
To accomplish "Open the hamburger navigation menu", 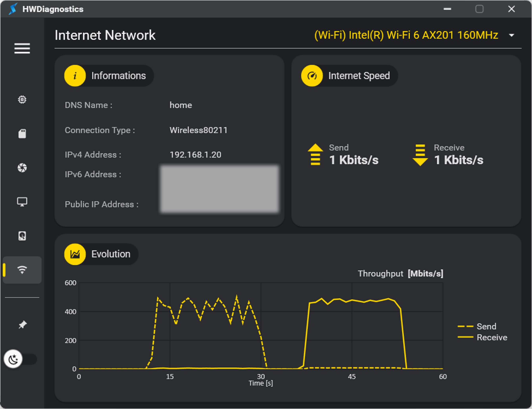I will [22, 48].
